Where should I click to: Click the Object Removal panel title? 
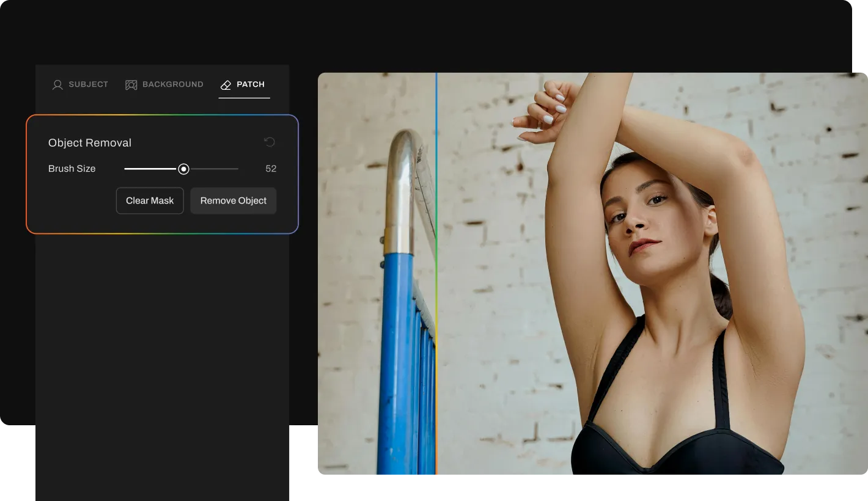tap(90, 143)
